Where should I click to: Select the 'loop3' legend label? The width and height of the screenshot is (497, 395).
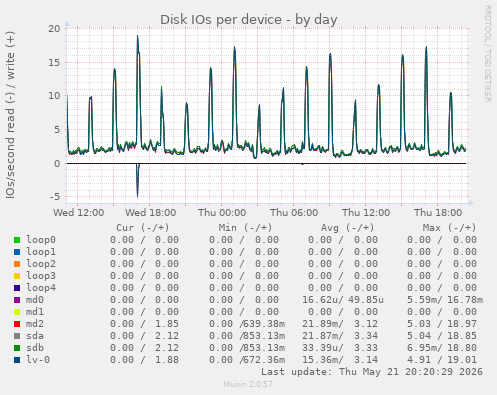[x=41, y=276]
